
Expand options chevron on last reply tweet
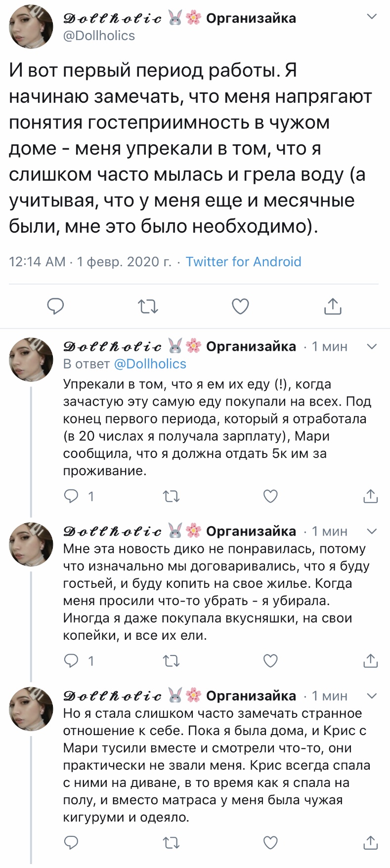372,696
